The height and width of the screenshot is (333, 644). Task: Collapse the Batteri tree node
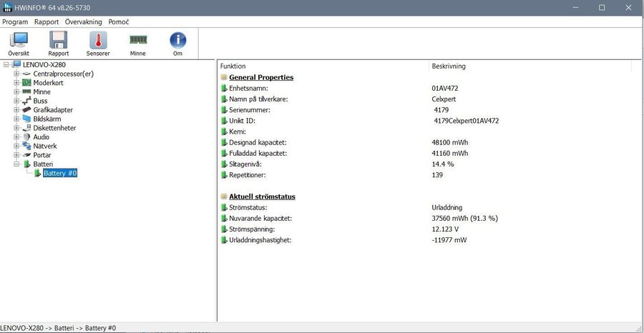click(16, 164)
